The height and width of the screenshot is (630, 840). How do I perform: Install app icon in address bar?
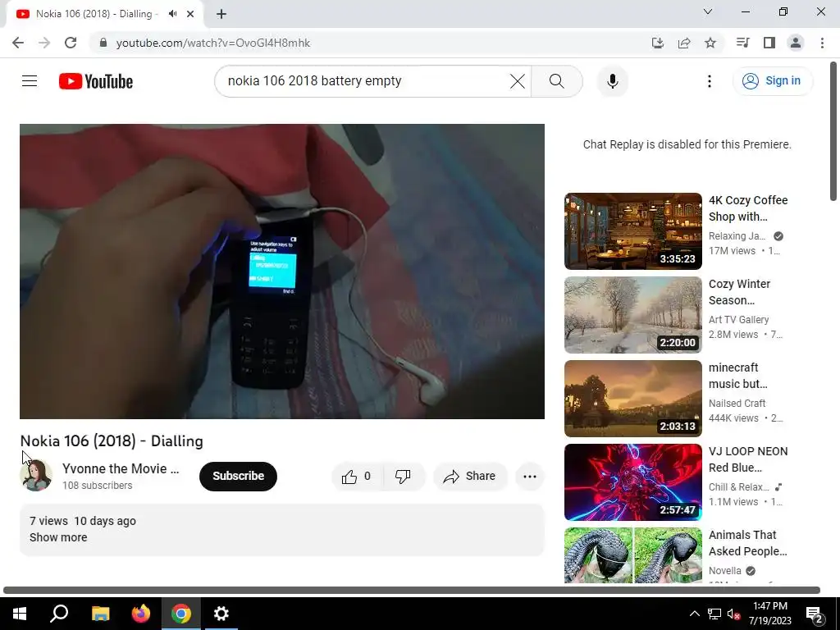(x=657, y=43)
